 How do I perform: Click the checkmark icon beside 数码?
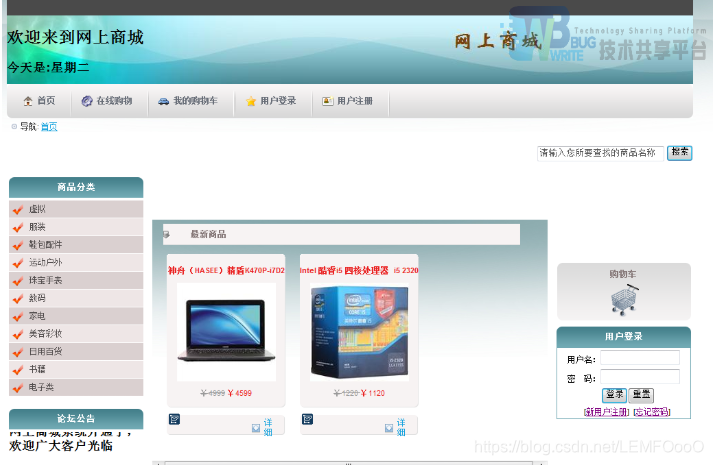click(x=18, y=299)
